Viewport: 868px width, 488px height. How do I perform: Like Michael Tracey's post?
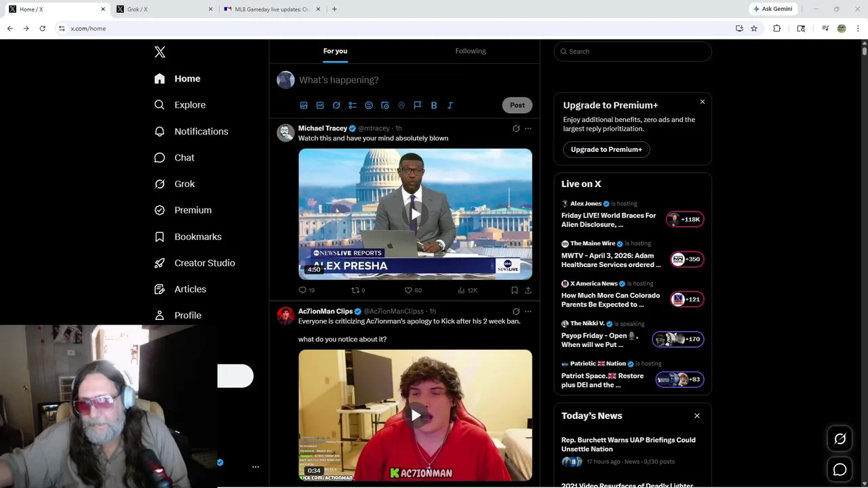tap(413, 290)
